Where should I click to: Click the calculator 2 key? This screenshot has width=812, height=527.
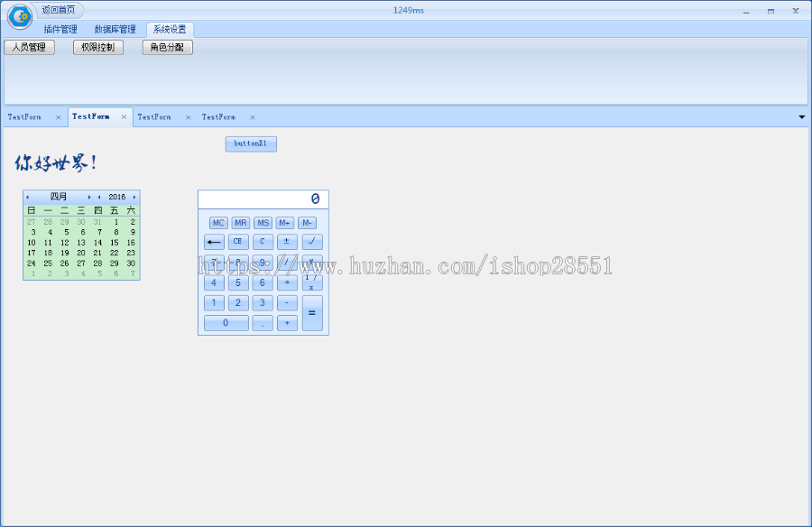point(238,303)
